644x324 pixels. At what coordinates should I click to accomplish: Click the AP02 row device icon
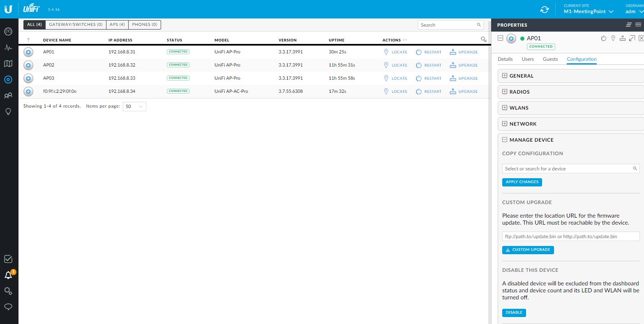tap(28, 65)
